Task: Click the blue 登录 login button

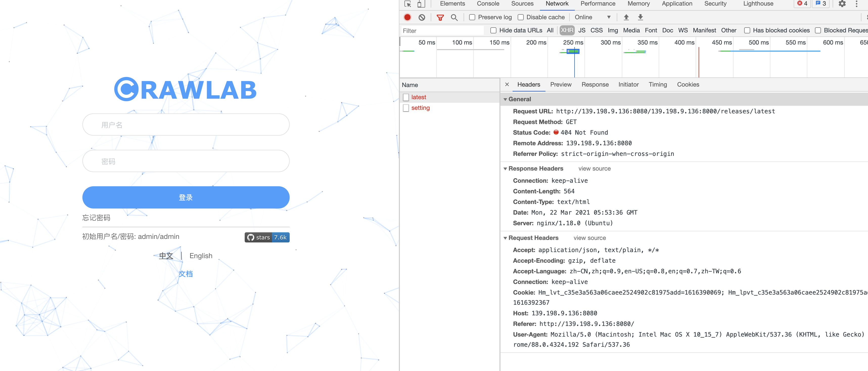Action: click(186, 197)
